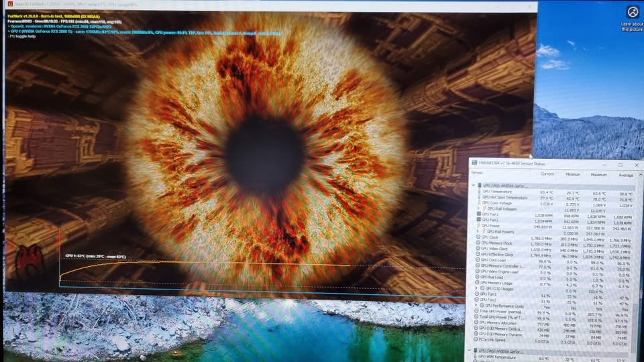Click the clock icon beside GPU Effective Clock
644x362 pixels.
(478, 253)
